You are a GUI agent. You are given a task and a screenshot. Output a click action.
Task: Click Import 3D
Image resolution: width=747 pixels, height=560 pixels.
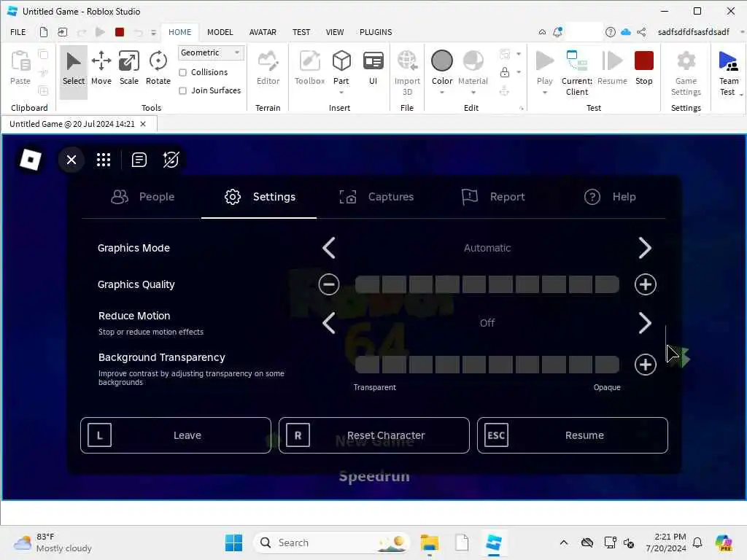click(407, 73)
